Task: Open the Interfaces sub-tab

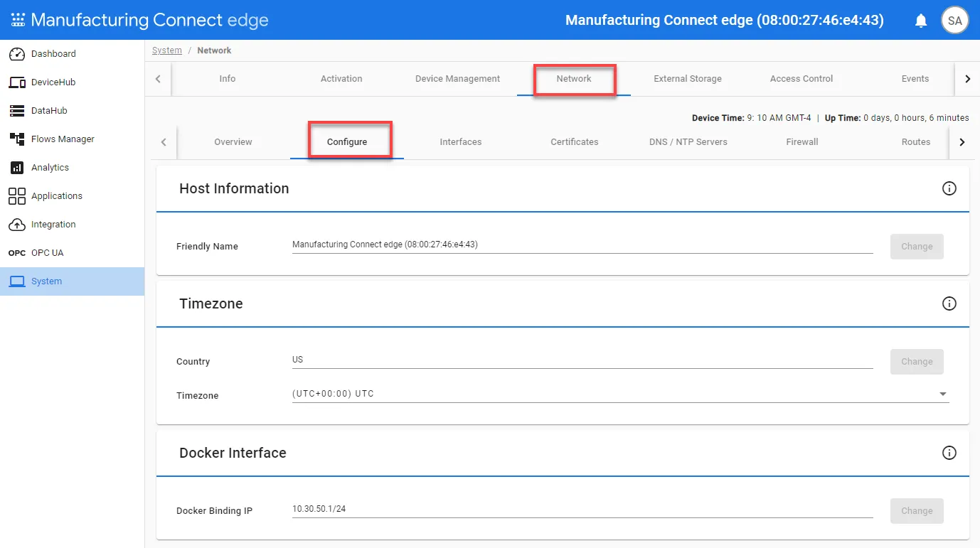Action: tap(461, 142)
